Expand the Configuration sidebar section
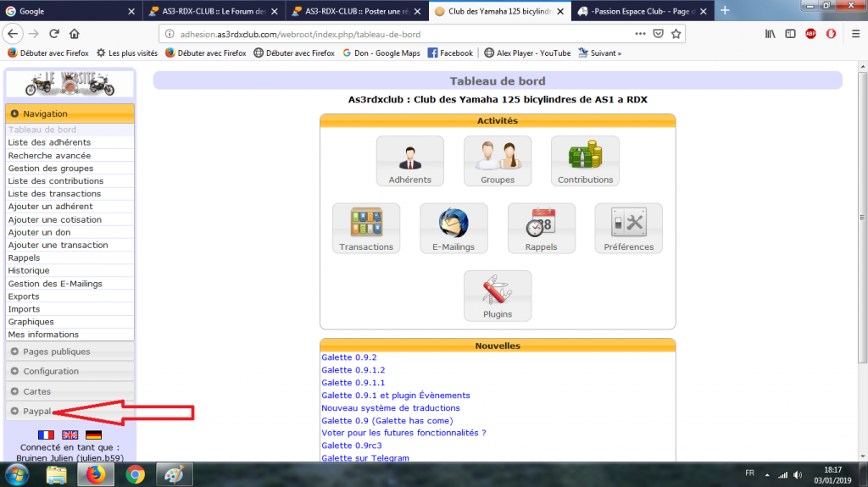Viewport: 868px width, 487px height. tap(51, 371)
